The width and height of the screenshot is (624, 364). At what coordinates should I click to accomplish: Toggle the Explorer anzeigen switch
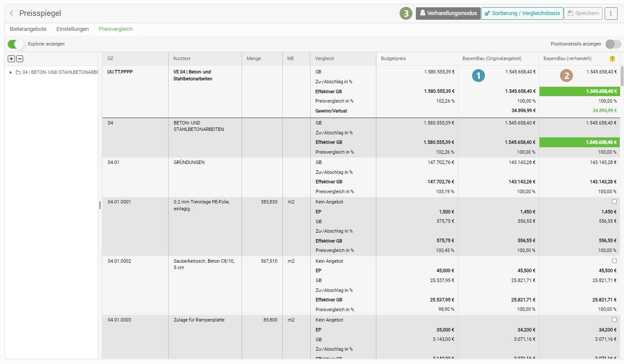click(x=15, y=44)
